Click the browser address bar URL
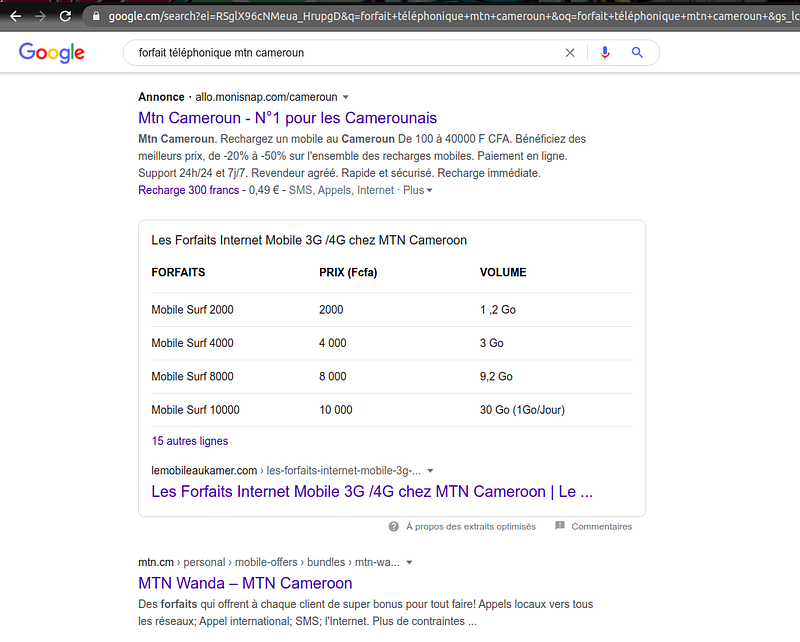This screenshot has width=800, height=642. coord(452,16)
